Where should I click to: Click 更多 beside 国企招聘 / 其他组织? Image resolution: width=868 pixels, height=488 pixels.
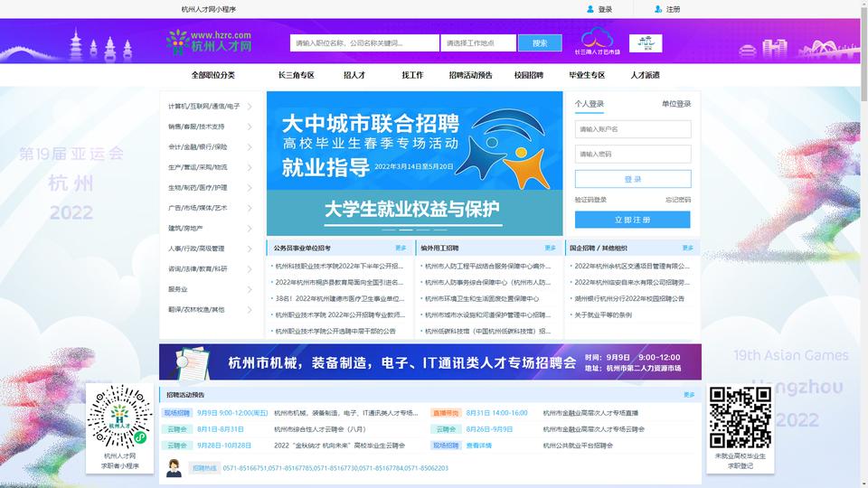(687, 248)
